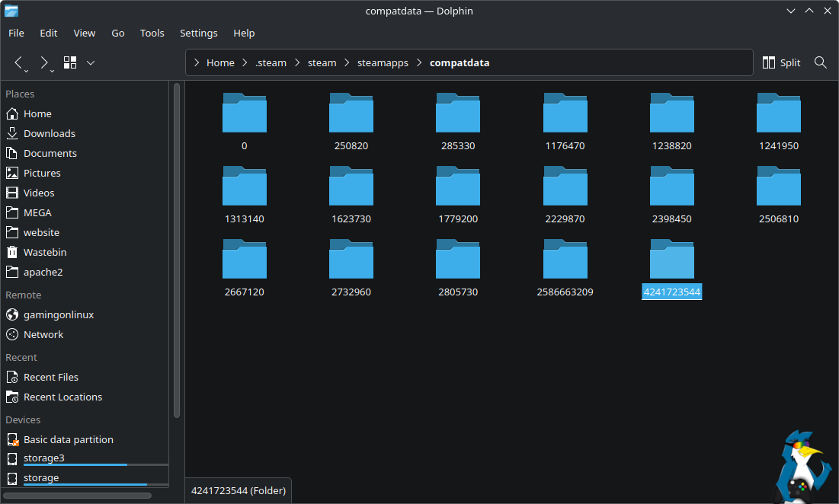The width and height of the screenshot is (839, 504).
Task: Open the Downloads place in sidebar
Action: click(x=49, y=133)
